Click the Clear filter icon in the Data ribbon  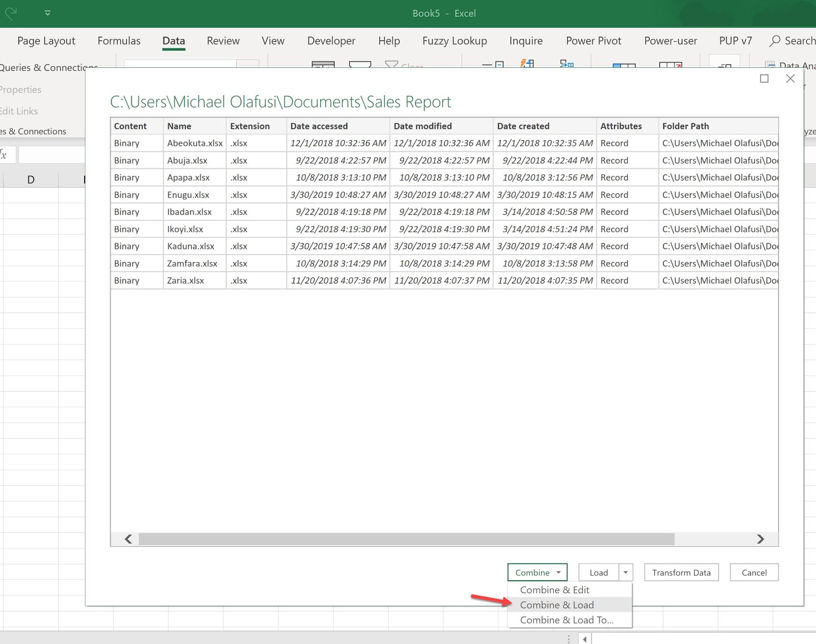pos(391,65)
